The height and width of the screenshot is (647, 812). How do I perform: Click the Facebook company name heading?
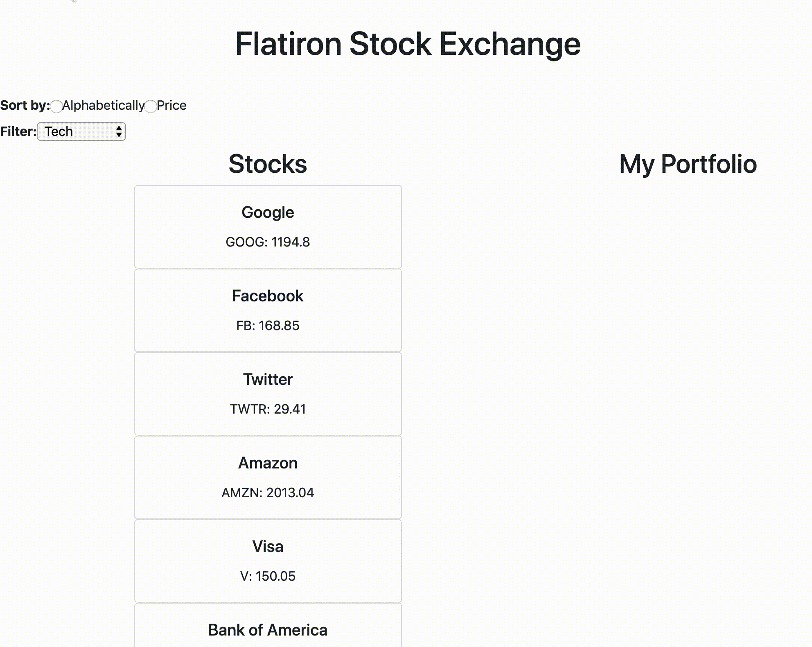pyautogui.click(x=268, y=296)
